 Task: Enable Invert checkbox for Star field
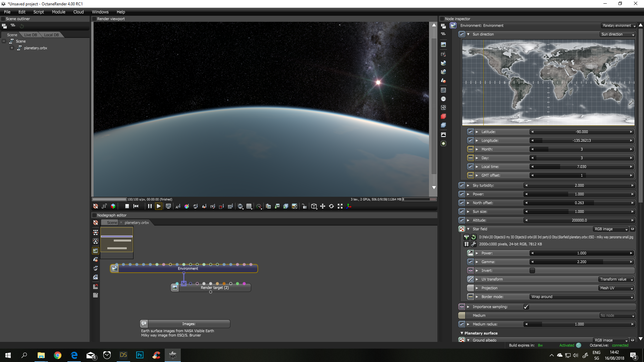tap(532, 270)
